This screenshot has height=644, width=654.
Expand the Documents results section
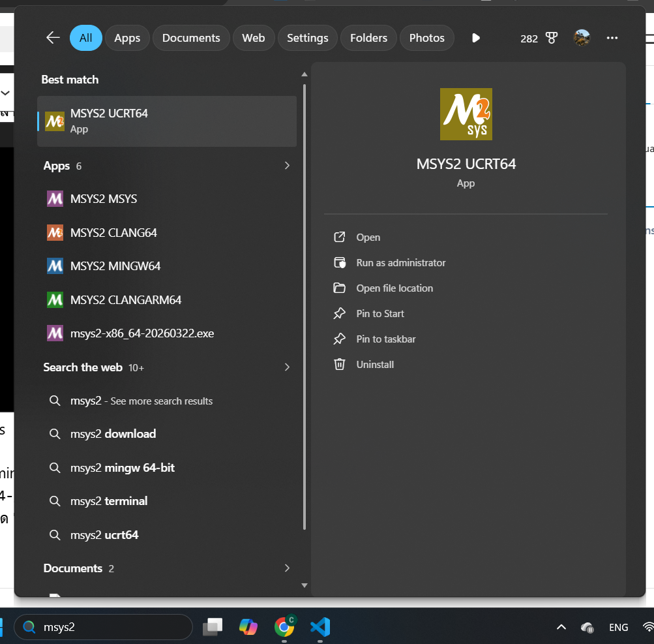(x=287, y=568)
